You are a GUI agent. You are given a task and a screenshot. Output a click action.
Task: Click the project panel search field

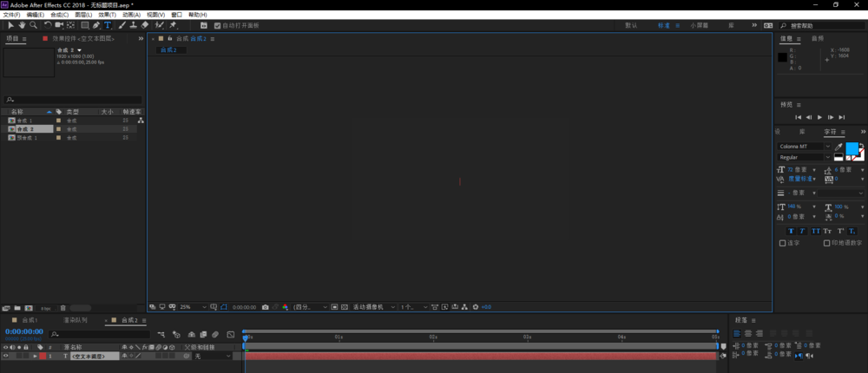pos(71,100)
